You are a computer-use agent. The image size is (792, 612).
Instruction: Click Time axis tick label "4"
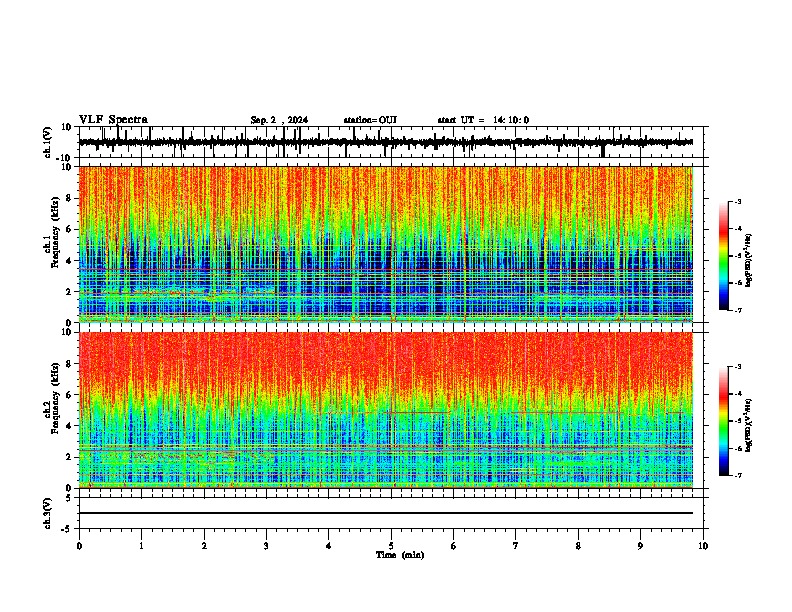[328, 546]
